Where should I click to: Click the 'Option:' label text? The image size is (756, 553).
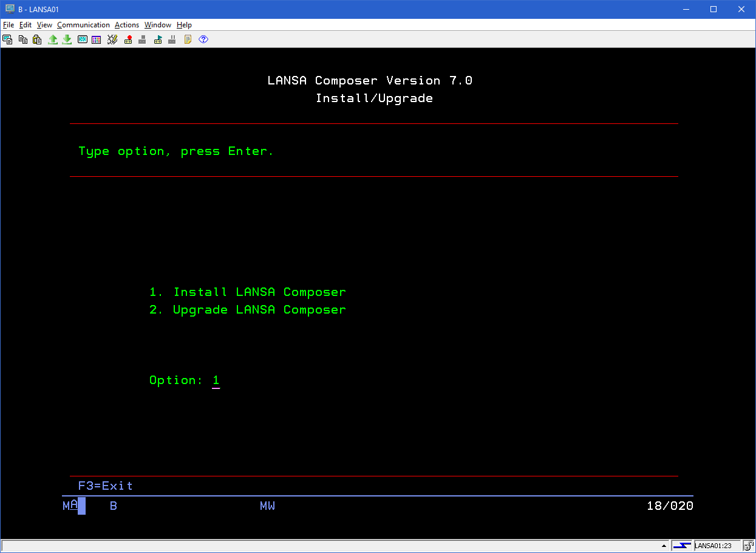tap(176, 380)
